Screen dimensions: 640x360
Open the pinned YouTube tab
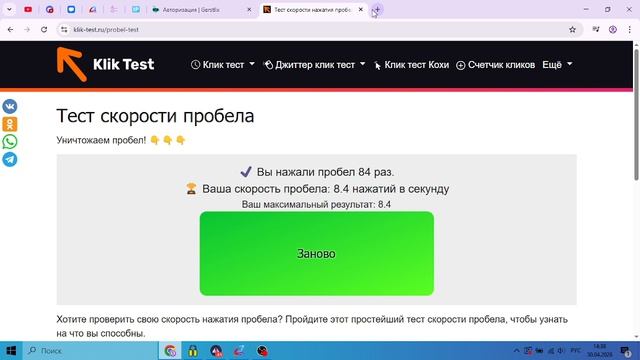click(28, 9)
